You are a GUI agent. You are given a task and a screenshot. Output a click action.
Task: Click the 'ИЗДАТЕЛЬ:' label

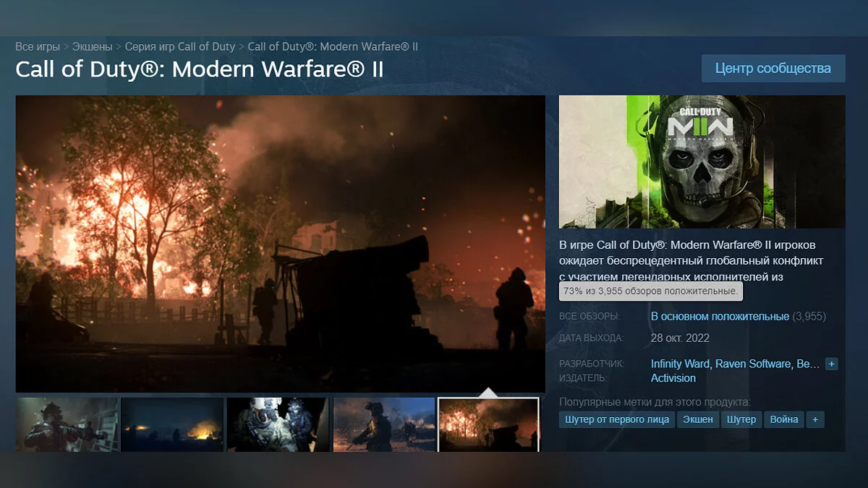point(583,378)
